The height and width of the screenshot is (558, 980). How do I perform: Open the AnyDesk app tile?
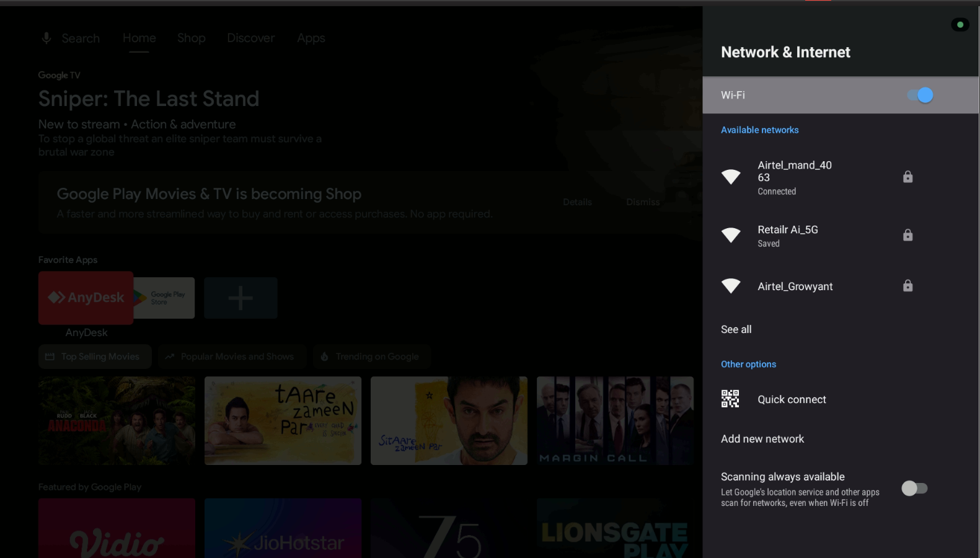(x=86, y=298)
